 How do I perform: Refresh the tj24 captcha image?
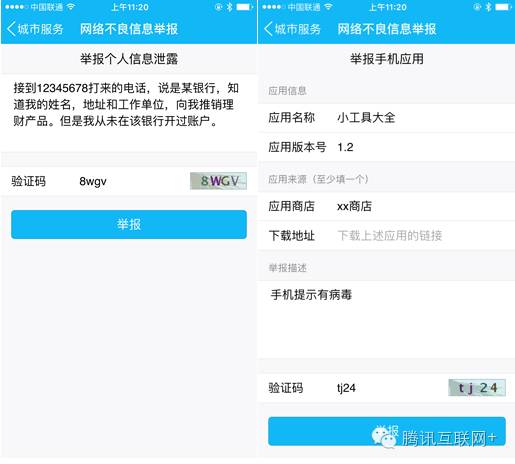[477, 388]
